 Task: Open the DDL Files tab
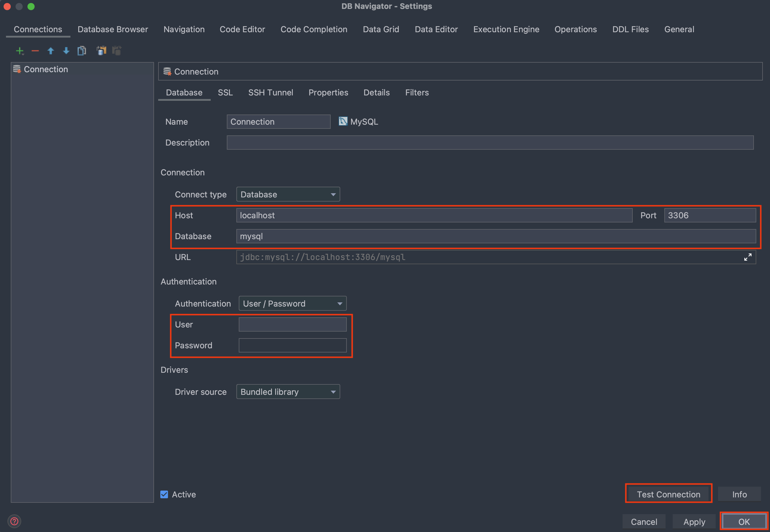tap(631, 29)
